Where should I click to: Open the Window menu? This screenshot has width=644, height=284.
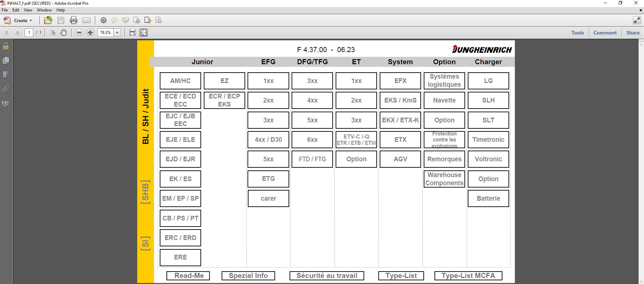coord(44,10)
